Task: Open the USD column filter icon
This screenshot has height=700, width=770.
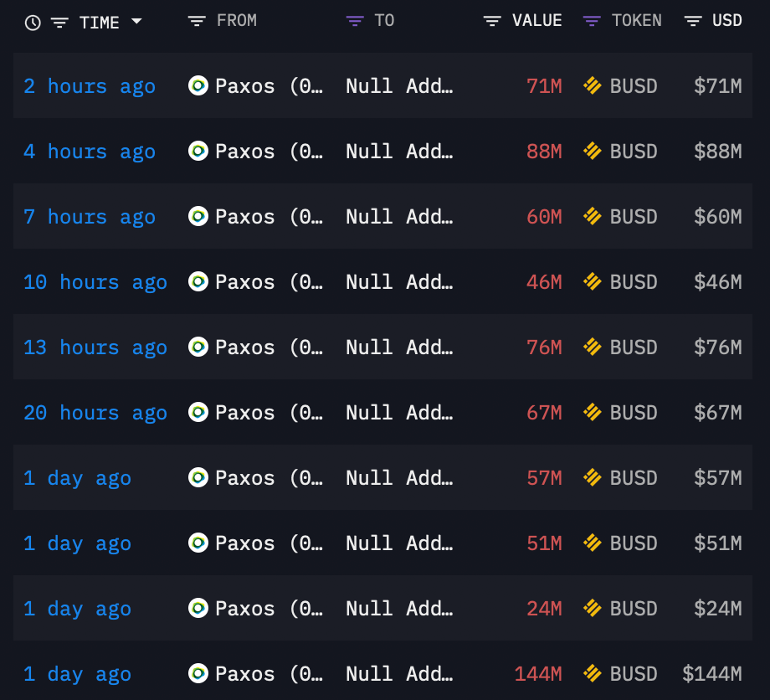Action: pyautogui.click(x=692, y=21)
